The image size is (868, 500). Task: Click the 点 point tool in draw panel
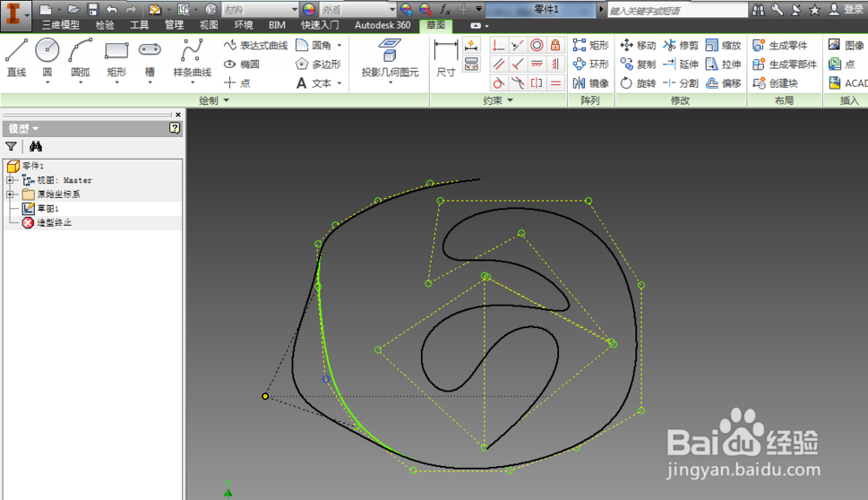238,83
